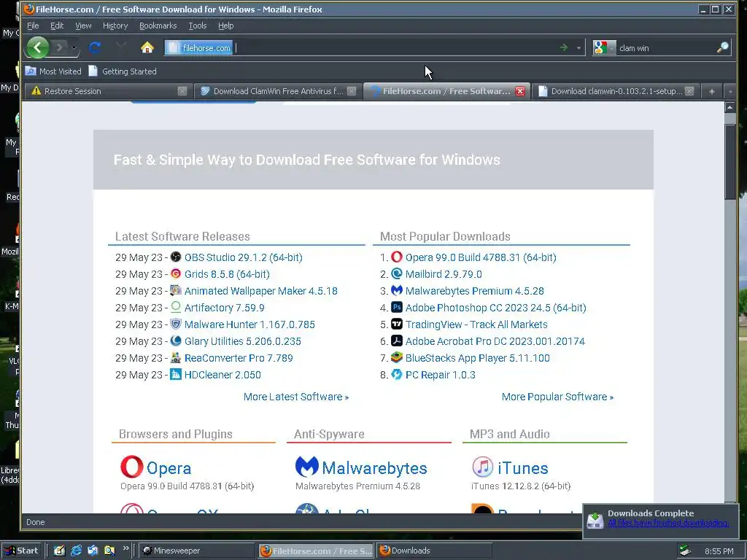Click Internet Explorer quick launch icon
Image resolution: width=747 pixels, height=560 pixels.
76,551
